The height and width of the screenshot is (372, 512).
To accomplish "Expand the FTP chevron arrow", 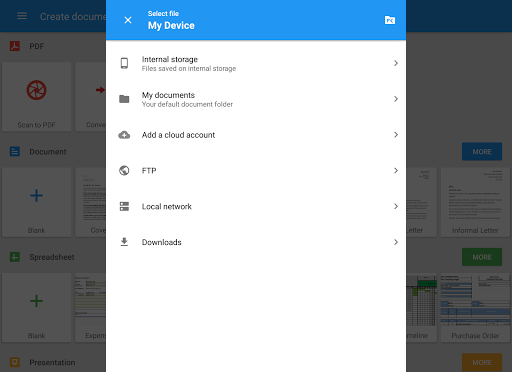I will [x=396, y=171].
